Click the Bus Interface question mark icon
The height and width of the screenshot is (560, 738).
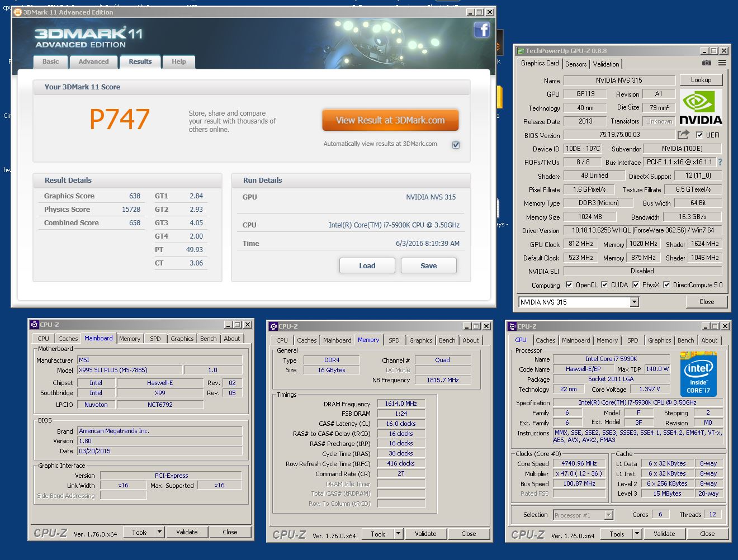click(x=720, y=162)
